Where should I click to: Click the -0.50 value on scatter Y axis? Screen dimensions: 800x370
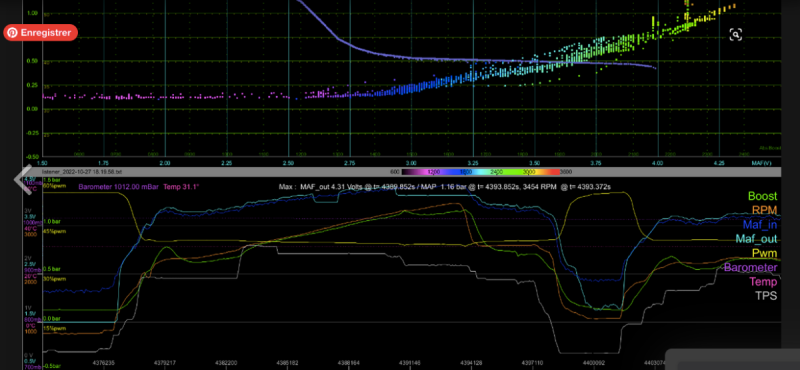(32, 157)
